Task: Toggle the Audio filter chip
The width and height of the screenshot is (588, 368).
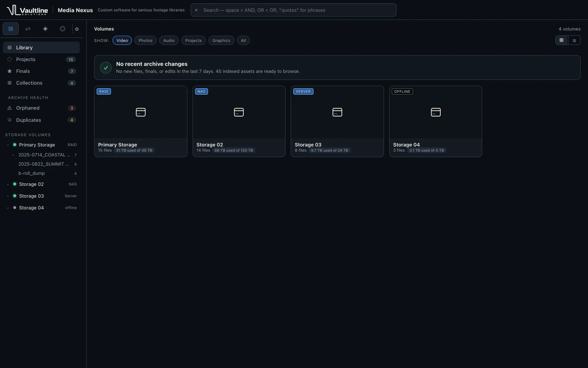Action: click(169, 40)
